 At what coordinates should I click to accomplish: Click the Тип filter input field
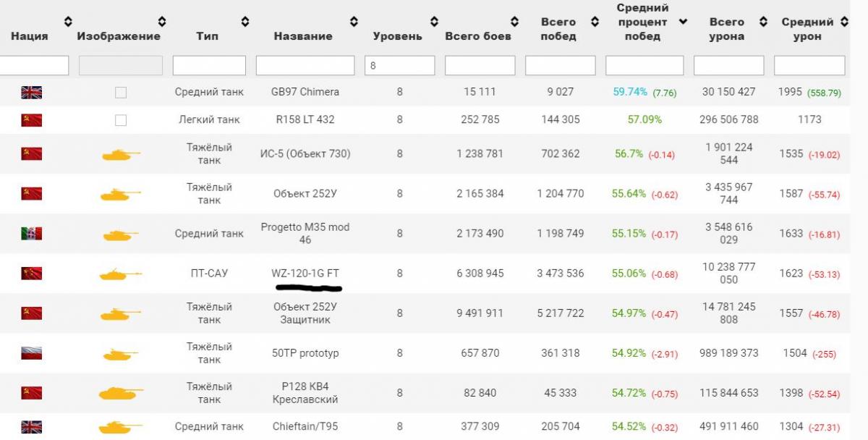(209, 66)
